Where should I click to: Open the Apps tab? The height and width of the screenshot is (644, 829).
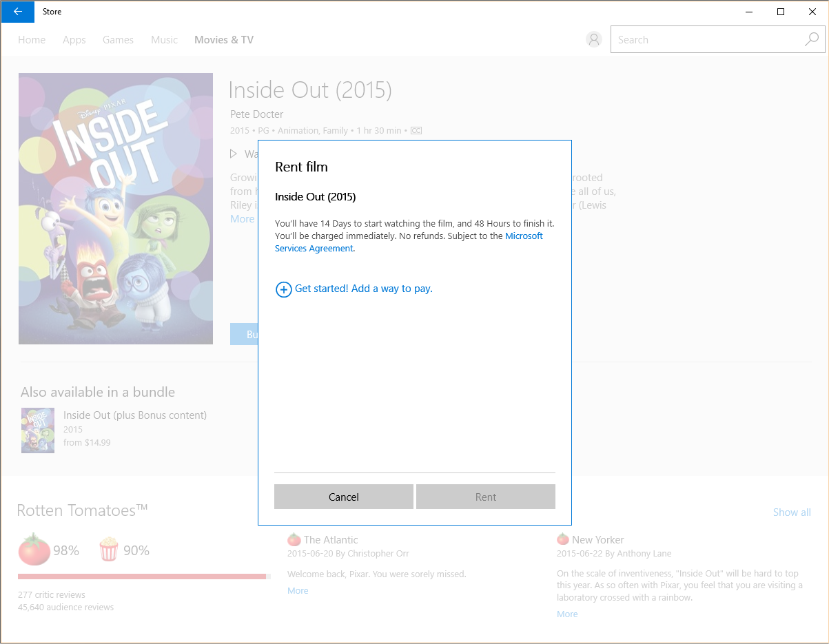click(x=74, y=40)
